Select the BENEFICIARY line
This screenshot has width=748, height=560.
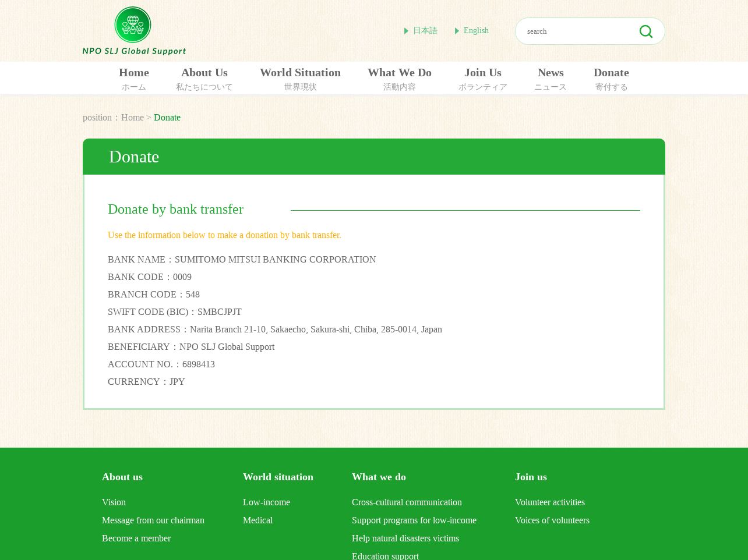point(191,347)
